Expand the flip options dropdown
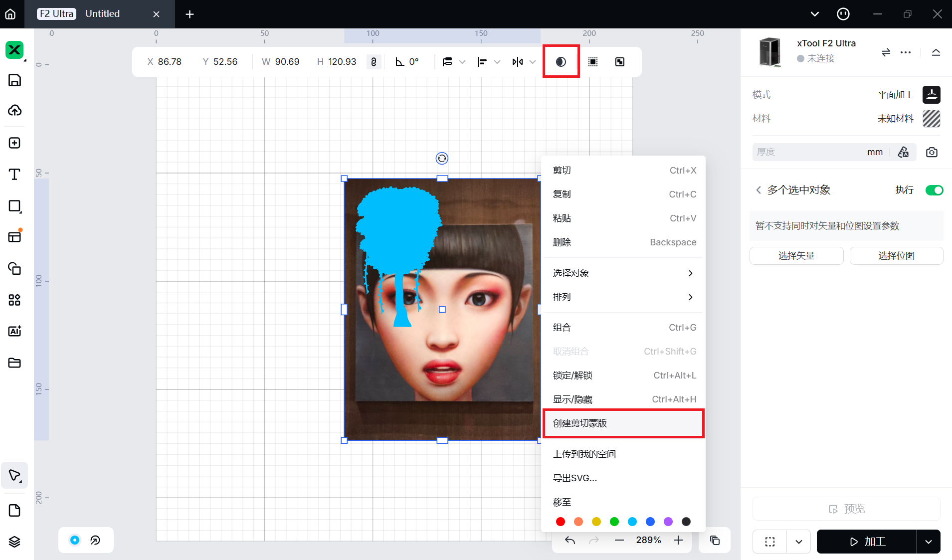Screen dimensions: 952x560 coord(533,62)
